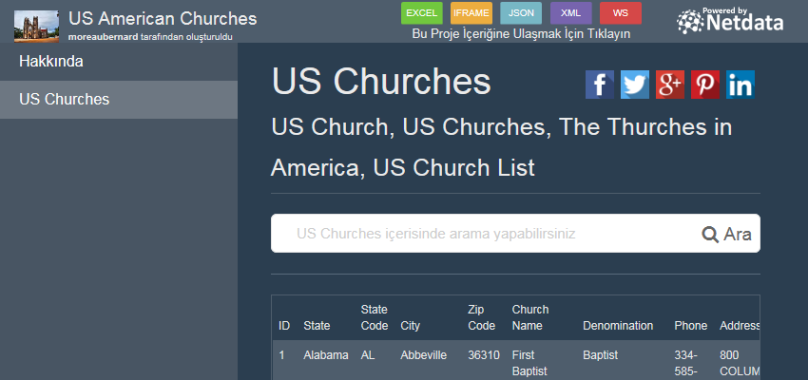
Task: Click the magnifier Ara search button
Action: (x=727, y=234)
